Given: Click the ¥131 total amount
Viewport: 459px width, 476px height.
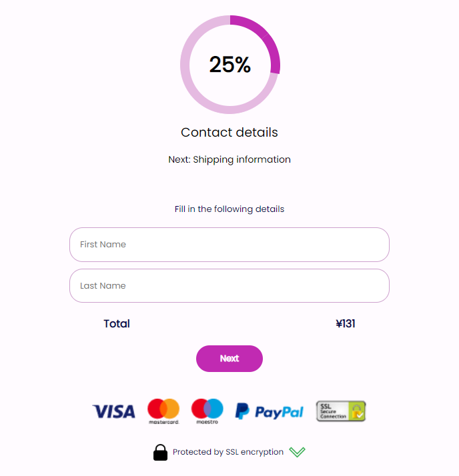Looking at the screenshot, I should click(346, 323).
